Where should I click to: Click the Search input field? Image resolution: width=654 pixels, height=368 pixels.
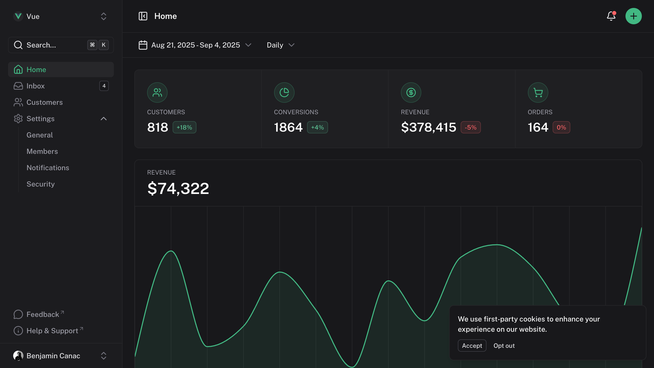coord(61,45)
